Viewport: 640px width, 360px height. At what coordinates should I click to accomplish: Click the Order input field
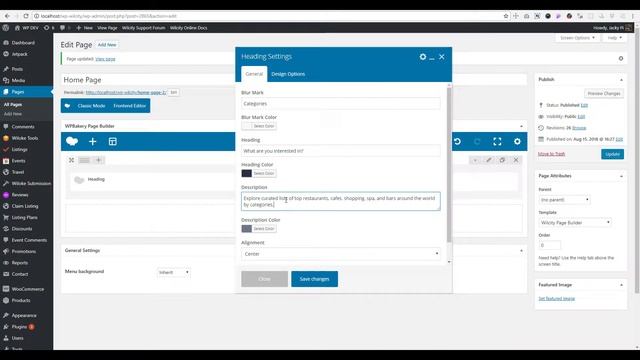pyautogui.click(x=549, y=245)
